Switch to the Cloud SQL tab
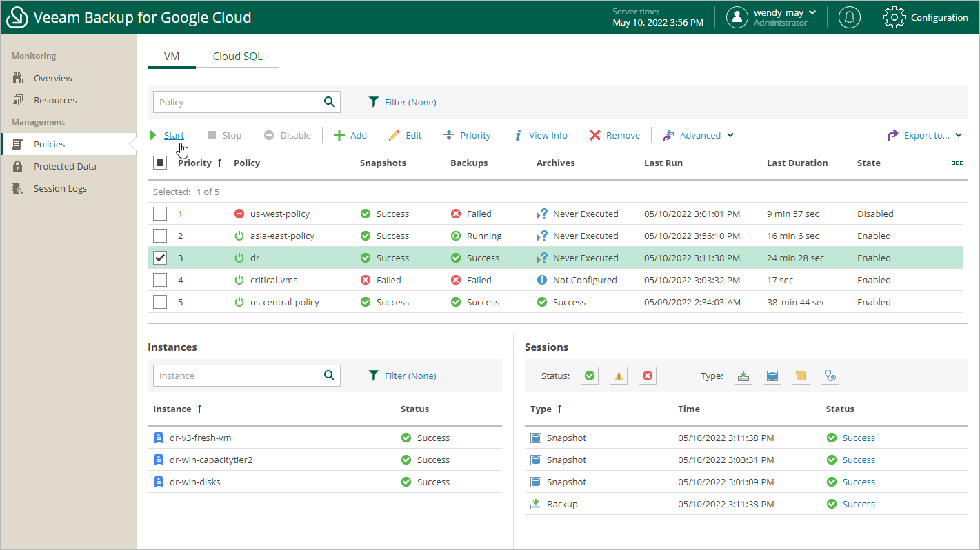Image resolution: width=980 pixels, height=550 pixels. coord(237,57)
